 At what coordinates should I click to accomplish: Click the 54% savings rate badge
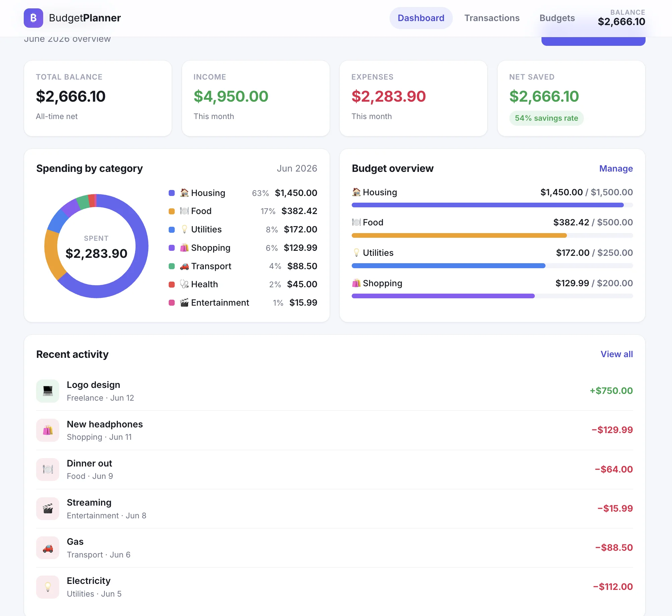click(x=547, y=118)
